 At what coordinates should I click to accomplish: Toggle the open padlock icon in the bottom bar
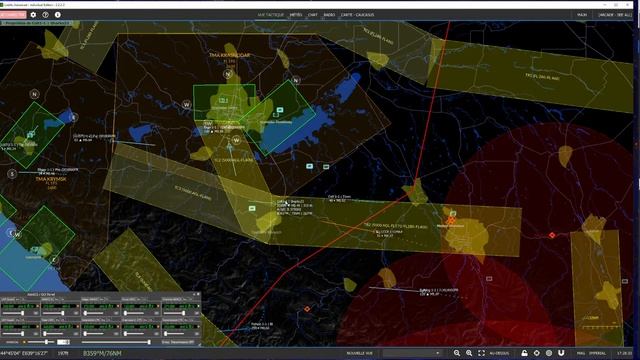coord(524,353)
